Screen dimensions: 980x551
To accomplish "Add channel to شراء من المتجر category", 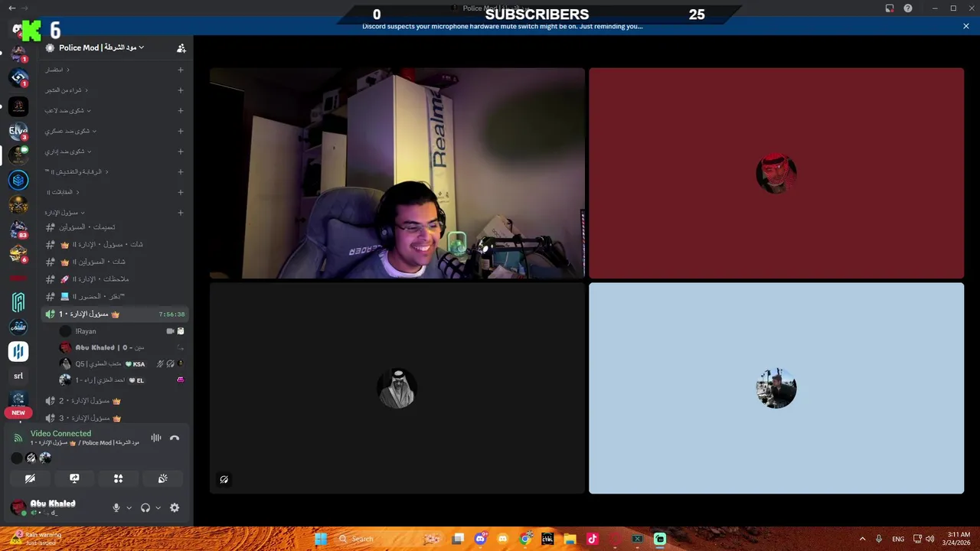I will [181, 90].
